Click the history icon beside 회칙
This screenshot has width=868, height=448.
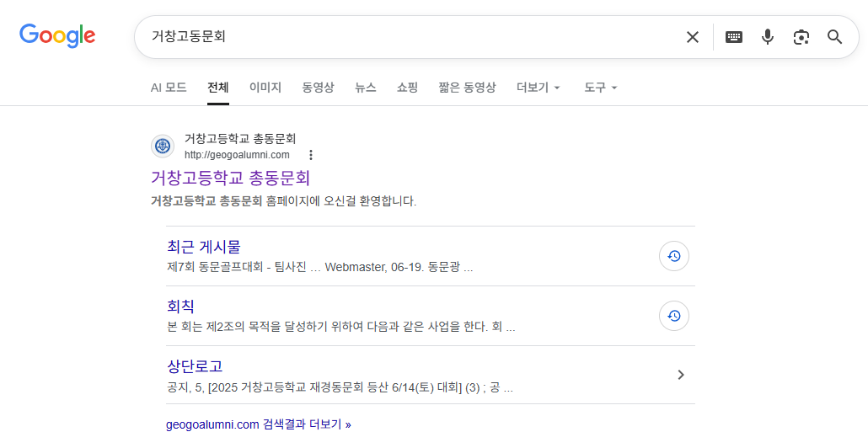(673, 316)
